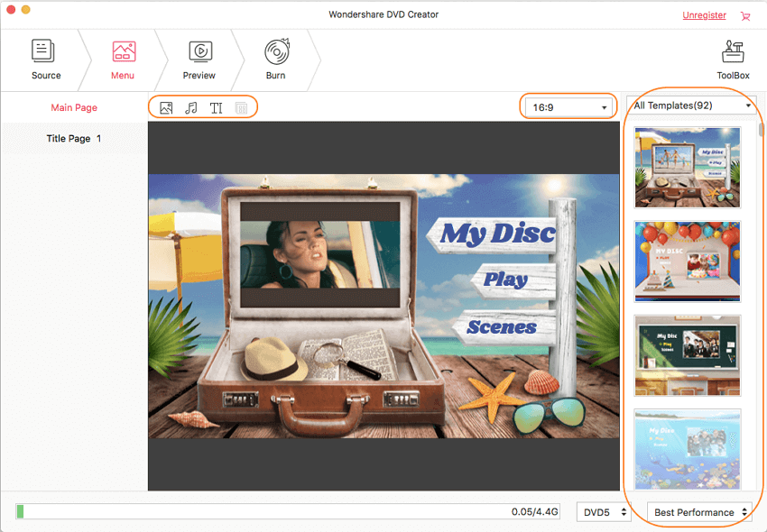Image resolution: width=767 pixels, height=532 pixels.
Task: Choose the birthday balloons template thumbnail
Action: point(688,261)
